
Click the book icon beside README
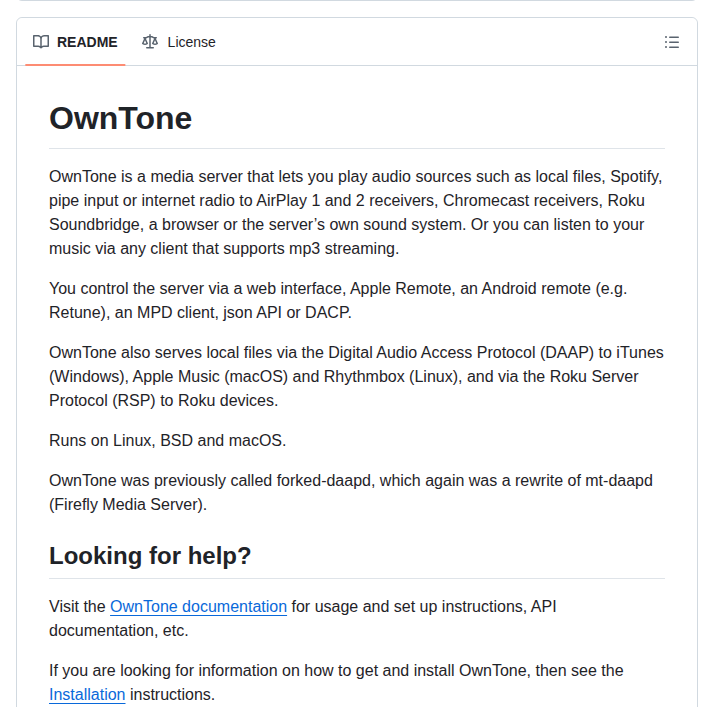[x=41, y=42]
